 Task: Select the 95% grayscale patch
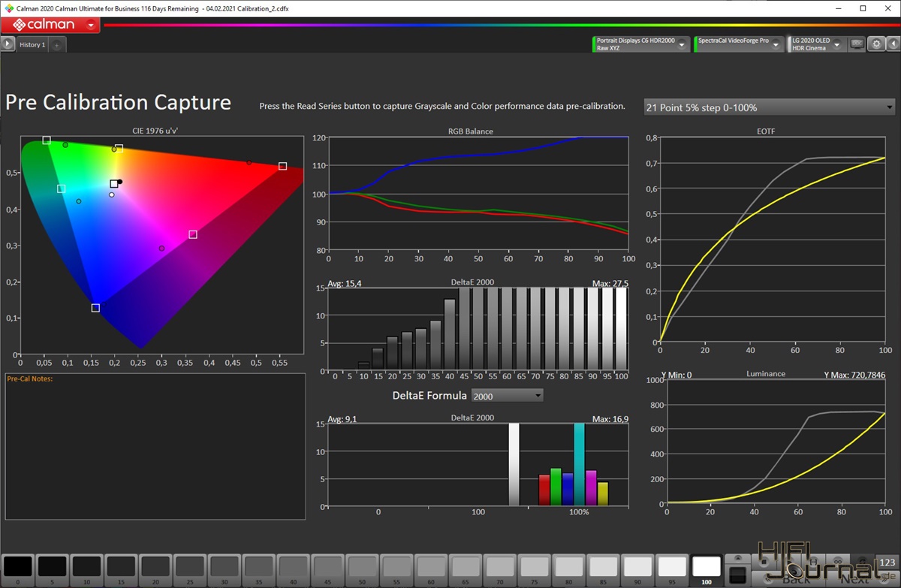pos(672,570)
